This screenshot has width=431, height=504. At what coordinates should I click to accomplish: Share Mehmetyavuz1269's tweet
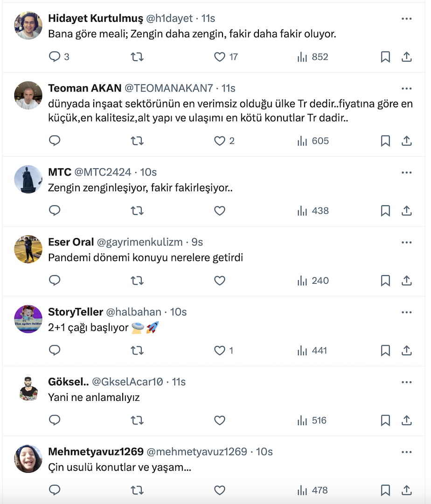point(407,490)
